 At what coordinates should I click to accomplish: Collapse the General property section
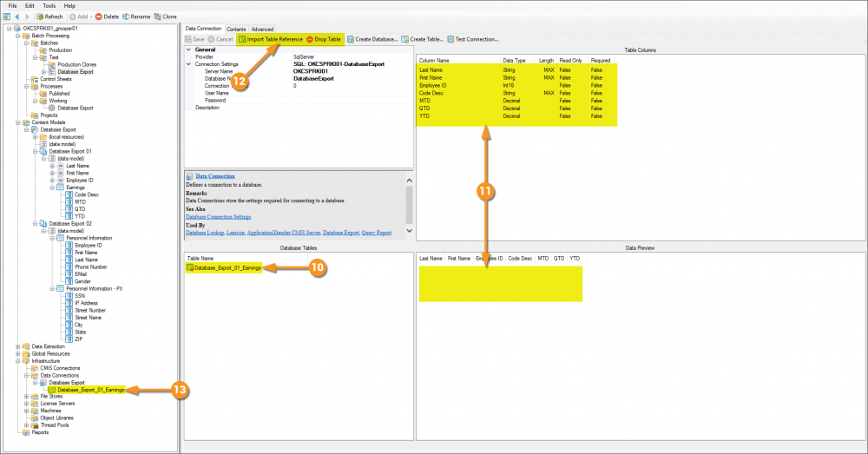pyautogui.click(x=188, y=49)
